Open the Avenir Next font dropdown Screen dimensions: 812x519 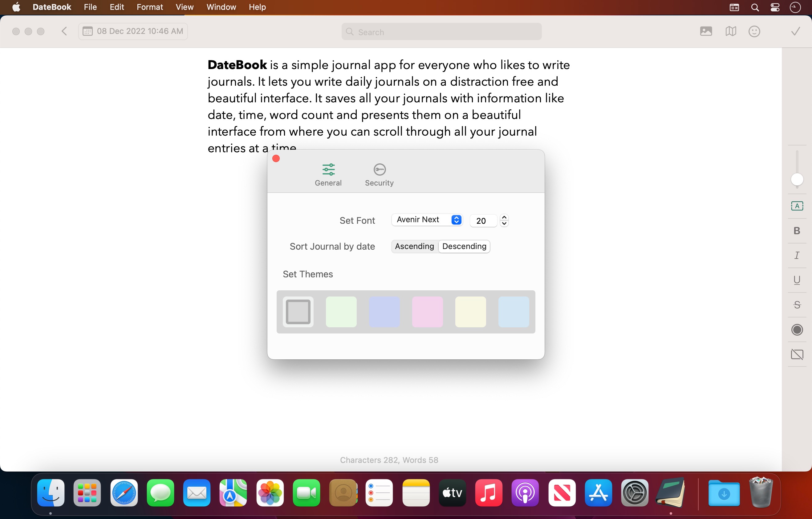[x=427, y=220]
